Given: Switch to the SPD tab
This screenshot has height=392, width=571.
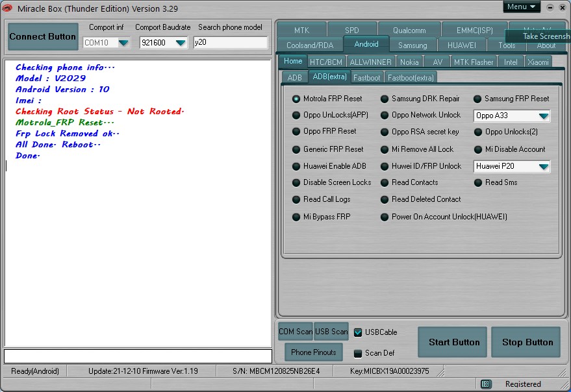Looking at the screenshot, I should 352,30.
